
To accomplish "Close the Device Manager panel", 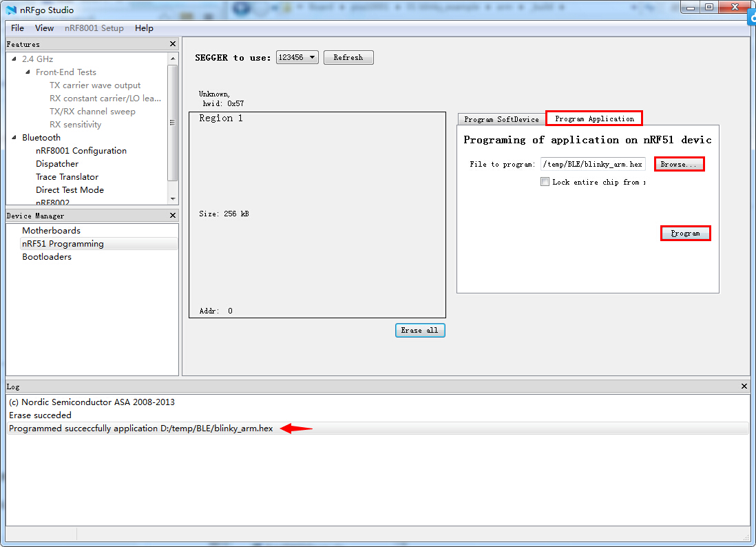I will pos(173,215).
